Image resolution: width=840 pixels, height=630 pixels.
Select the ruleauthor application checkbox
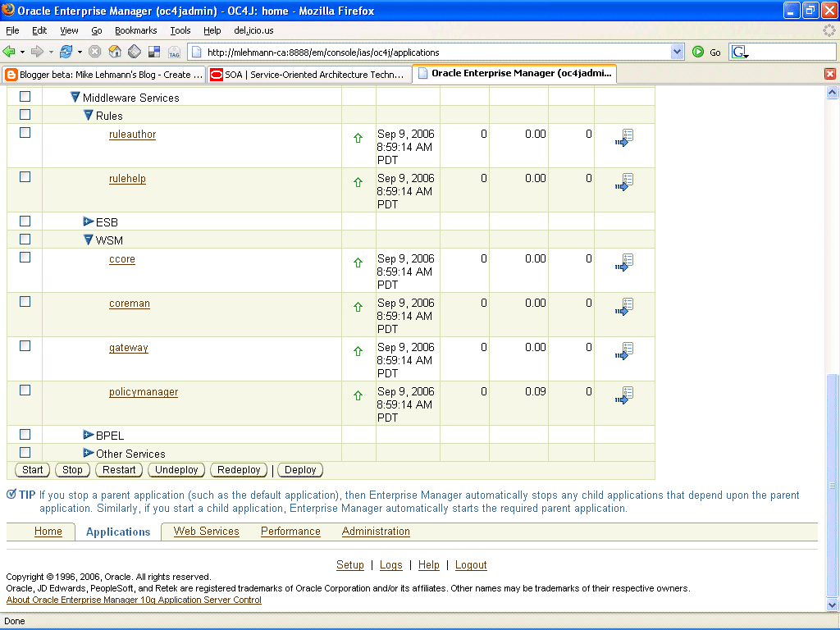[x=25, y=133]
